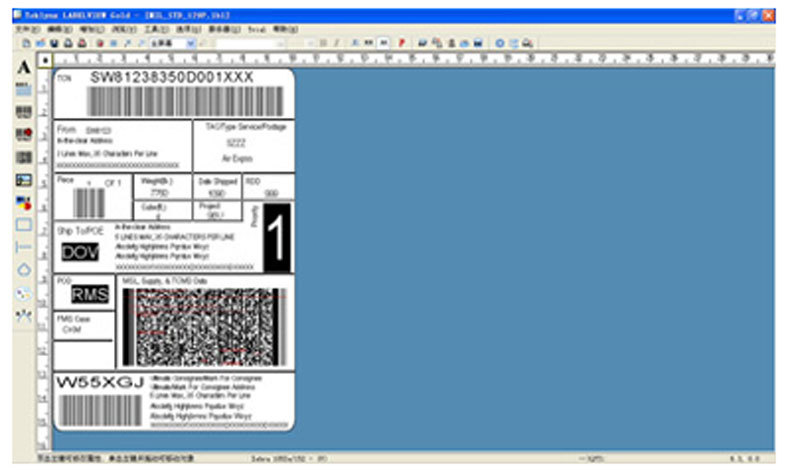Click the crossed-tools icon in toolbox
Viewport: 790px width, 472px height.
pos(24,315)
